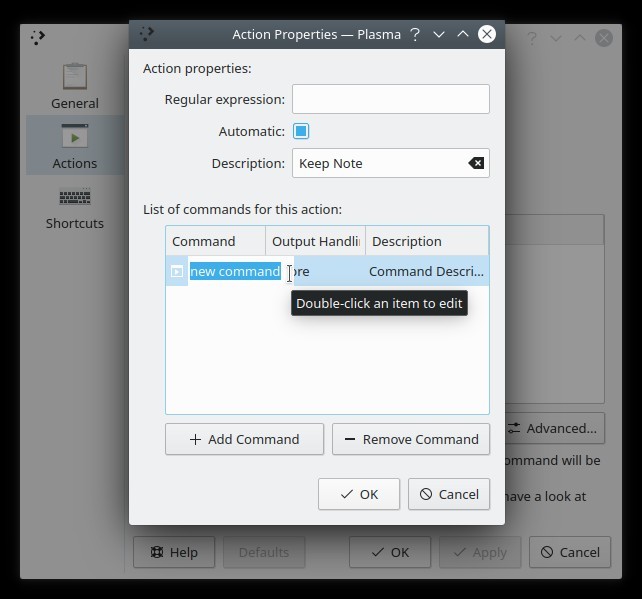The image size is (642, 599).
Task: Click the Help button in the background window
Action: click(174, 552)
